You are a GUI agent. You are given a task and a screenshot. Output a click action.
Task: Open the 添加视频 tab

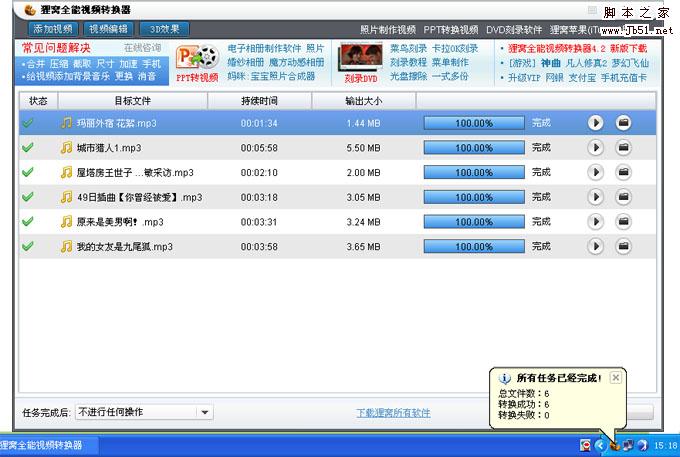click(53, 29)
